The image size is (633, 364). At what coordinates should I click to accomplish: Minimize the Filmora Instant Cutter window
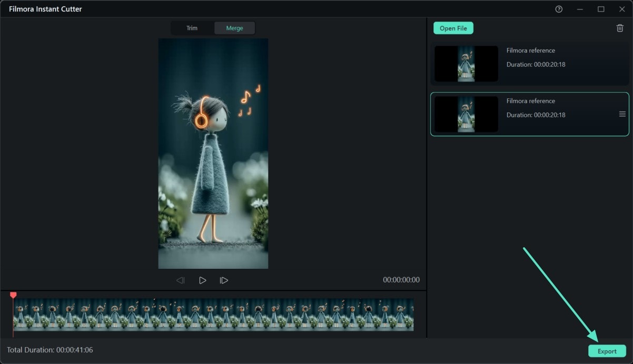click(x=580, y=9)
